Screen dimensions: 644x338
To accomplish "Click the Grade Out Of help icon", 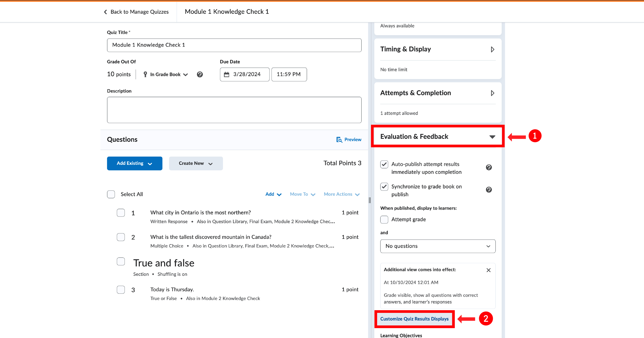I will (x=200, y=75).
